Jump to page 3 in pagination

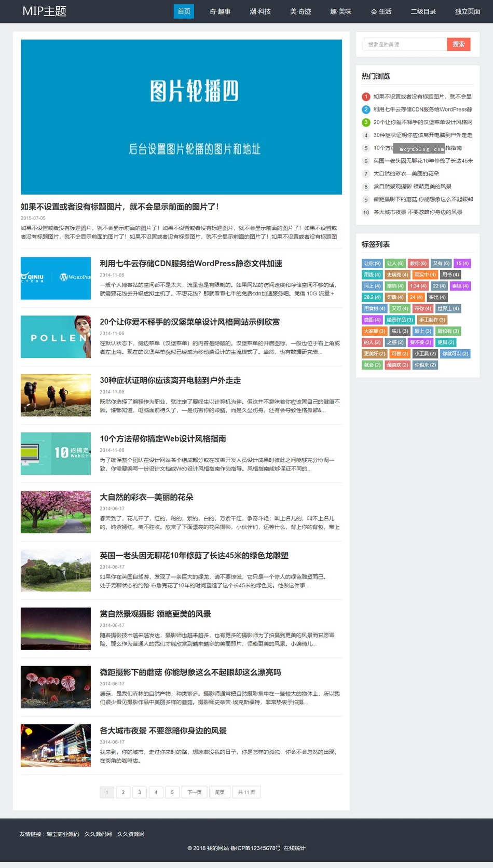point(140,792)
